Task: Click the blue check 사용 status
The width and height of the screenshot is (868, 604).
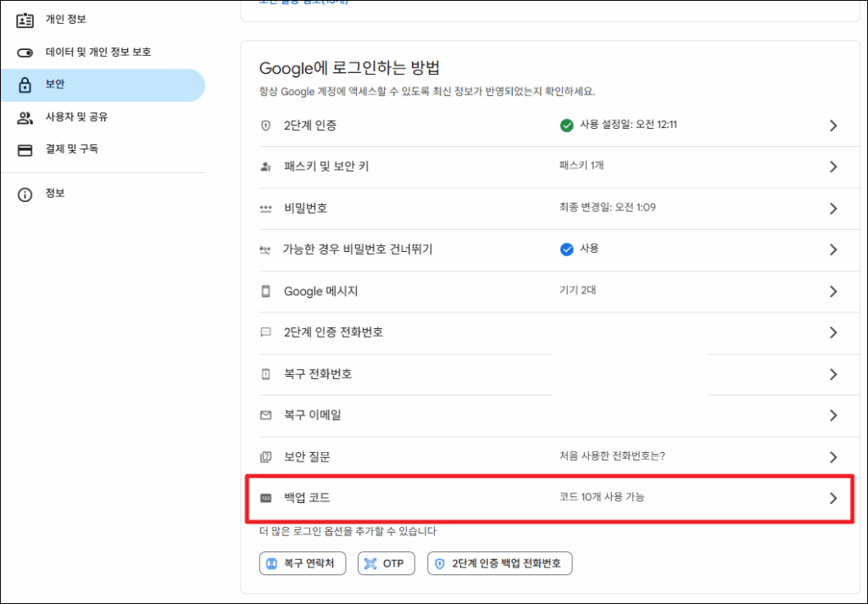Action: click(566, 249)
